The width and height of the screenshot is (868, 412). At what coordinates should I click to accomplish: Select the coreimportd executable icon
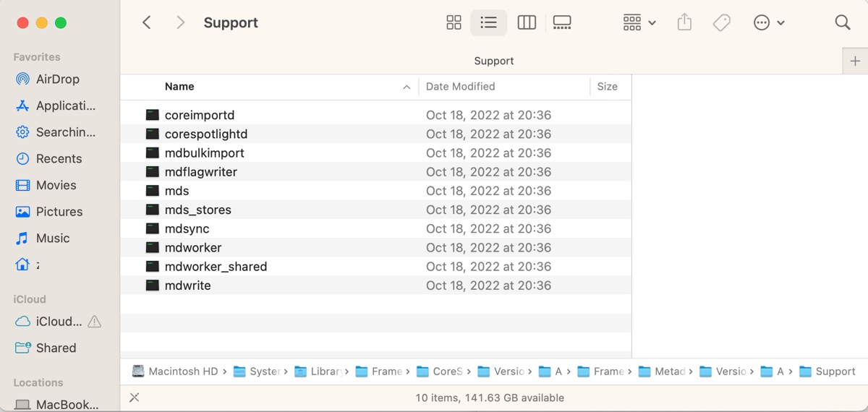point(152,115)
